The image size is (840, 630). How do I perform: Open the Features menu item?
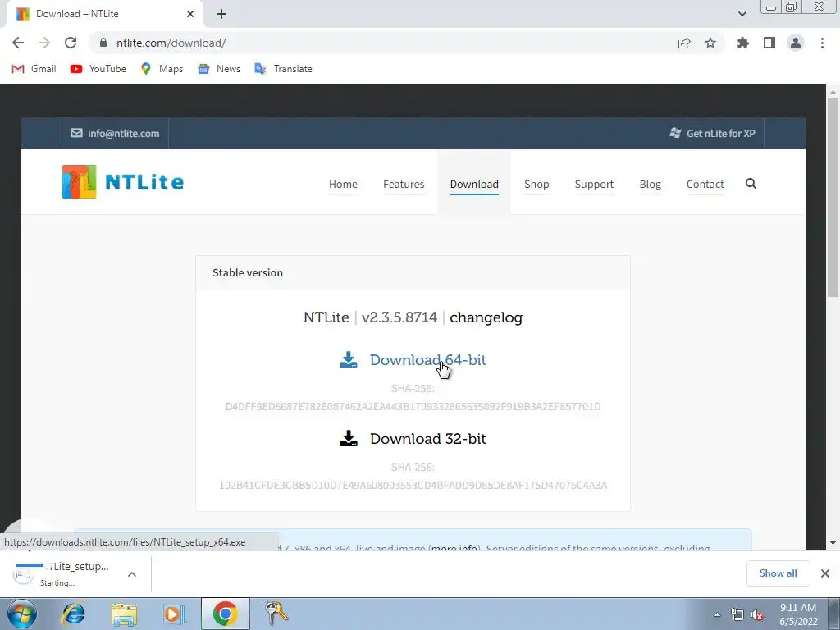[404, 185]
